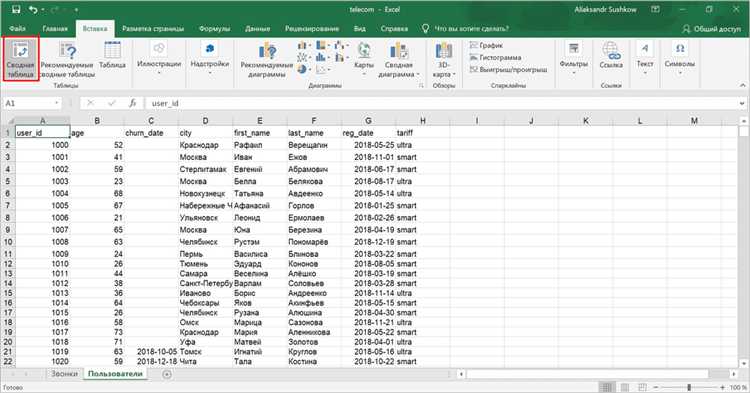
Task: Open the Customize Quick Access Toolbar arrow
Action: (76, 10)
